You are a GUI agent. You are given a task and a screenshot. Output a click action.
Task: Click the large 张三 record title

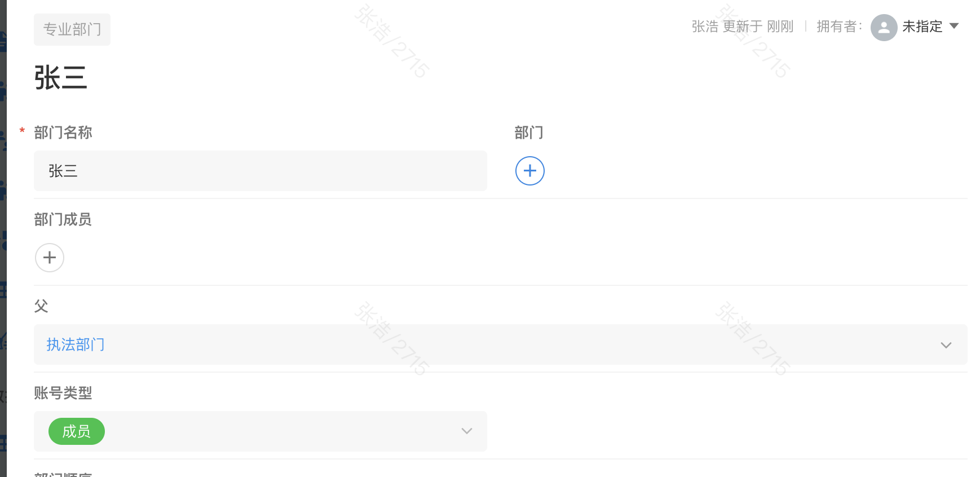pyautogui.click(x=61, y=78)
